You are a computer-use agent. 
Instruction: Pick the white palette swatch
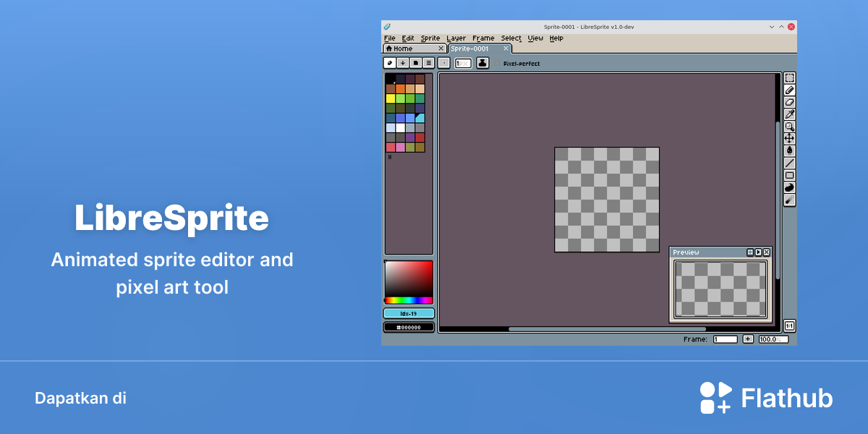[400, 127]
